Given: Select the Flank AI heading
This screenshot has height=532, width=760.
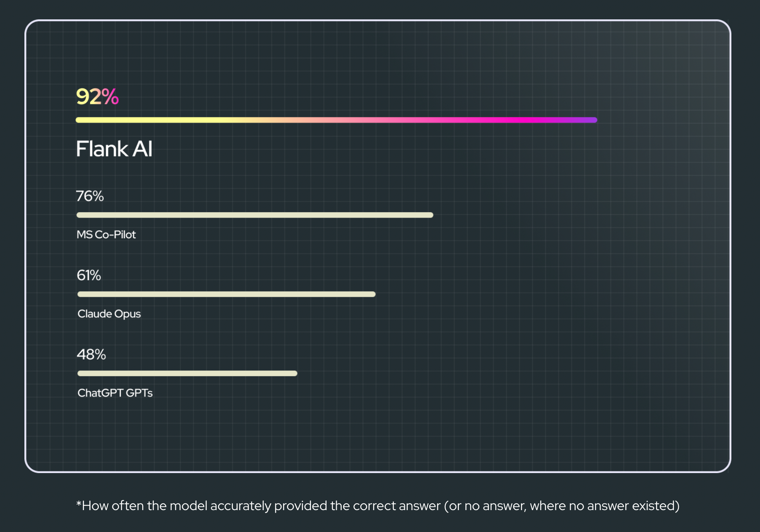Looking at the screenshot, I should click(114, 149).
